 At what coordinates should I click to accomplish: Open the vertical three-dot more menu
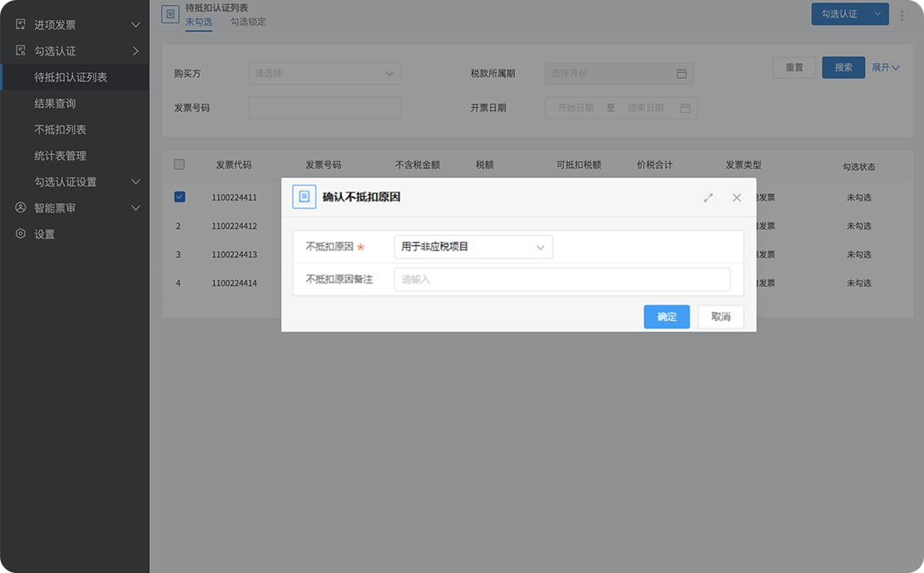pyautogui.click(x=902, y=15)
